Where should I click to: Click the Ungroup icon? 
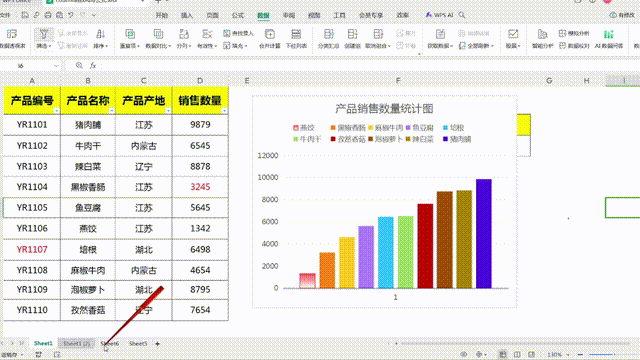point(378,34)
